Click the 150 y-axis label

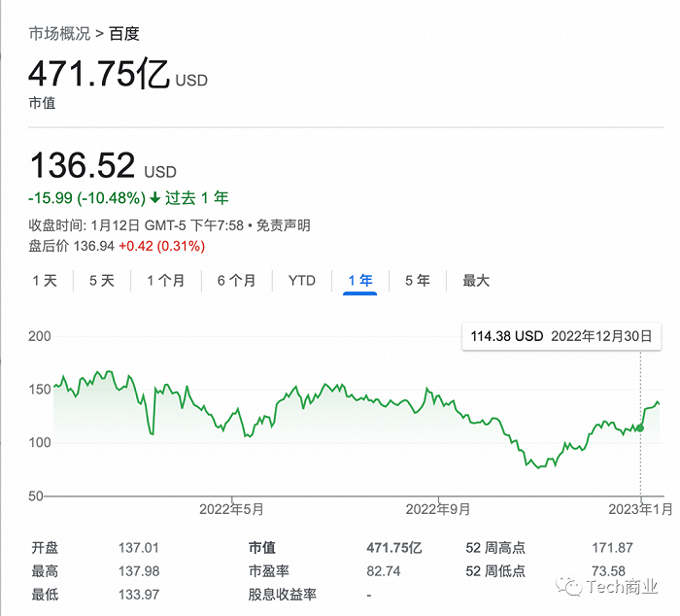click(40, 389)
